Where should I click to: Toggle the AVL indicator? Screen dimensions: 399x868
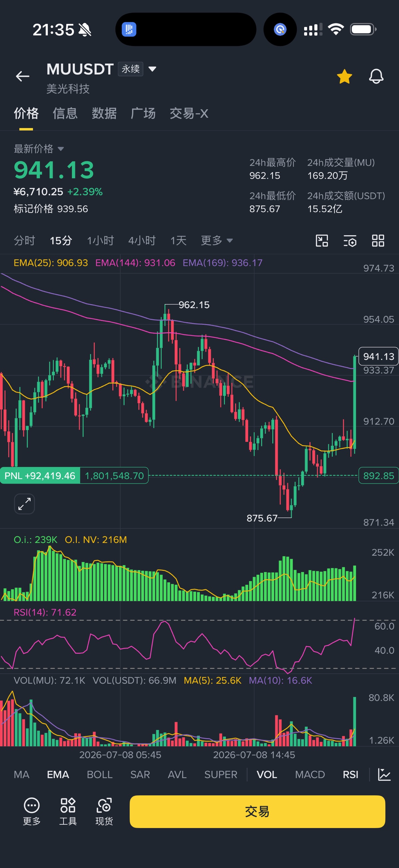click(177, 774)
